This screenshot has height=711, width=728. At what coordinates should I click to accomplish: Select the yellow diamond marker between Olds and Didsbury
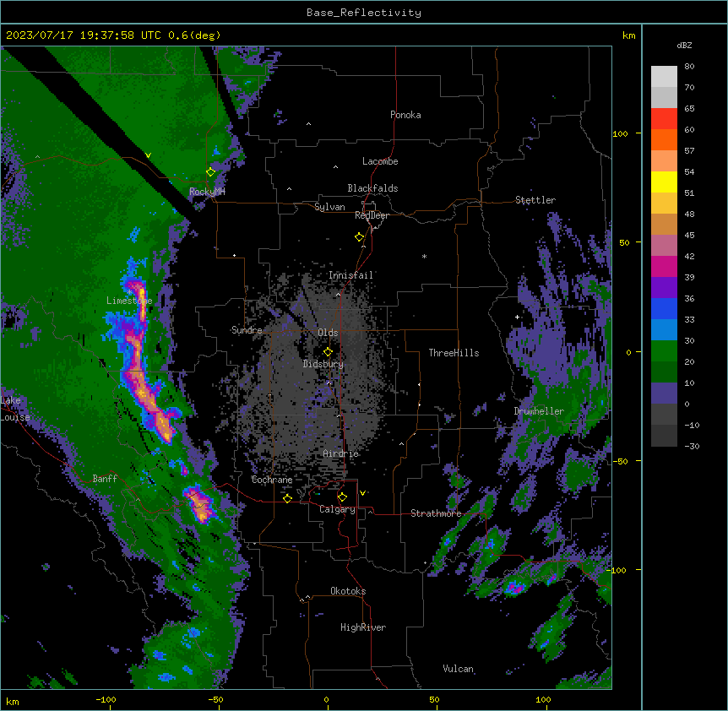(x=328, y=352)
